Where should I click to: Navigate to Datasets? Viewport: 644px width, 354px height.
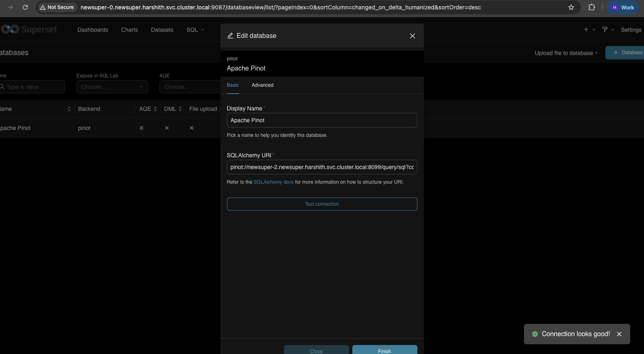162,30
